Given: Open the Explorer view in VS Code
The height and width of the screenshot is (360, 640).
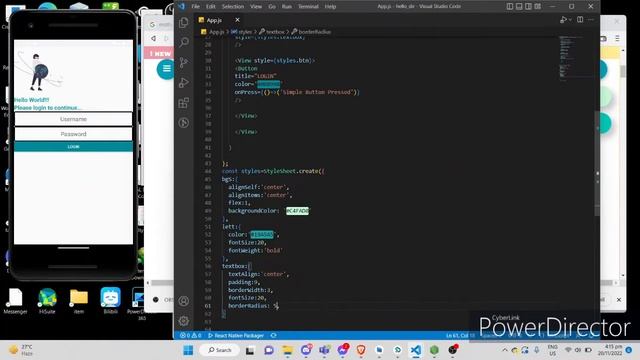Looking at the screenshot, I should (x=184, y=22).
